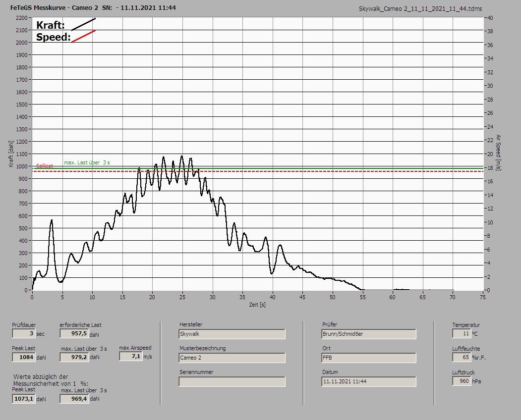Screen dimensions: 521x420
Task: Select the Prüfer field with Brunn/Schmidtler
Action: [x=369, y=334]
